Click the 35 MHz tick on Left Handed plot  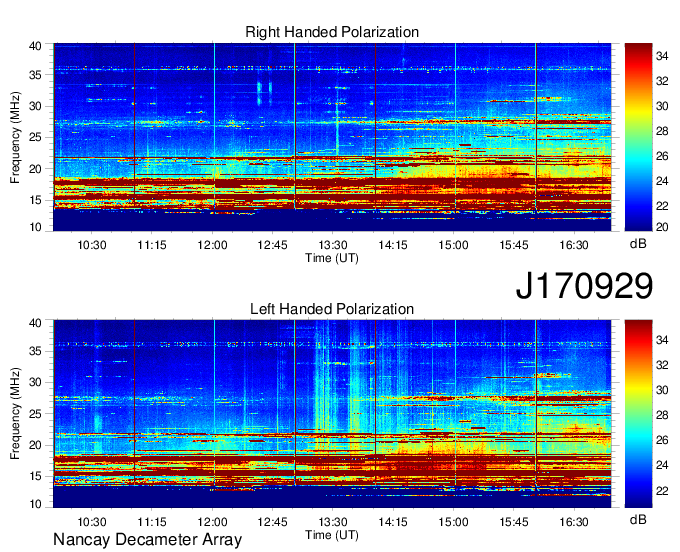pos(35,351)
